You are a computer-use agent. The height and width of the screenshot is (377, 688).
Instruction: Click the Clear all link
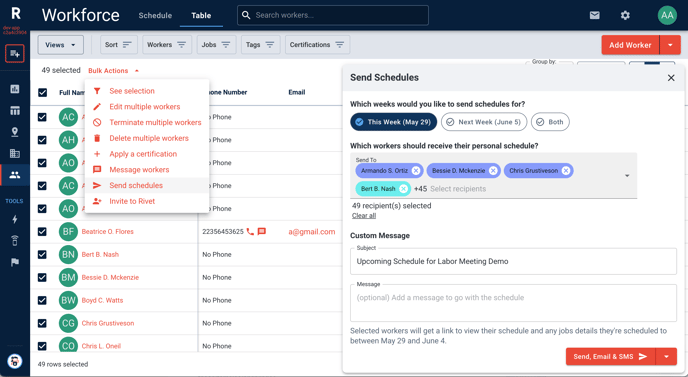(364, 216)
